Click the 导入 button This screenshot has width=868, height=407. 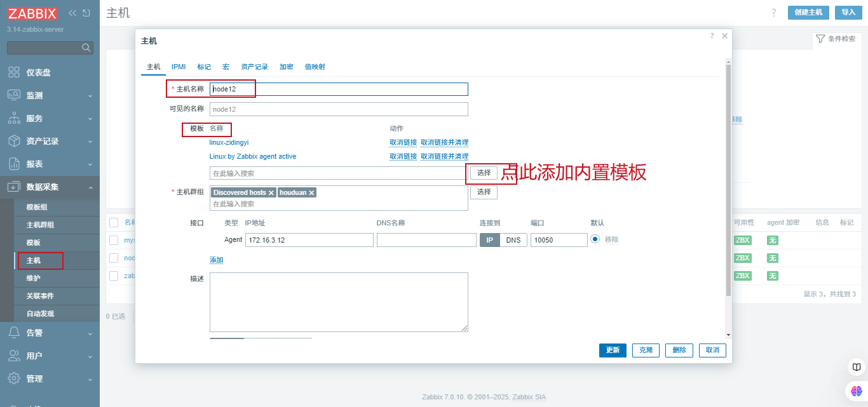click(x=848, y=13)
